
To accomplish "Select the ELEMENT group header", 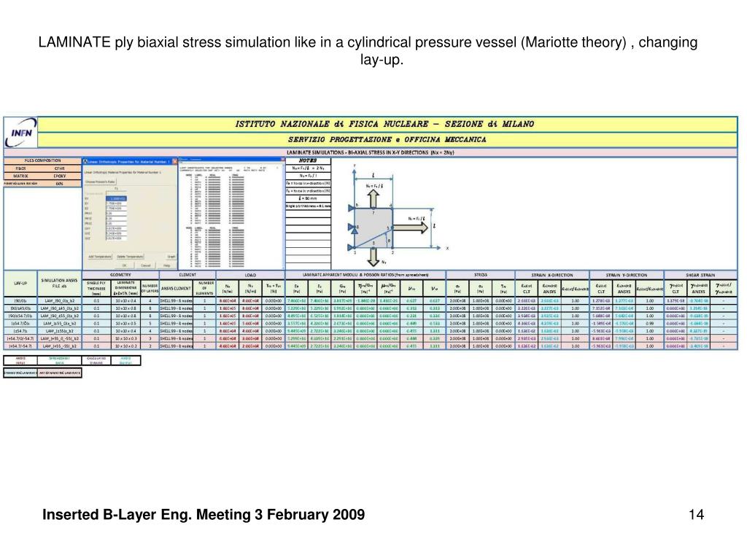I will pyautogui.click(x=187, y=275).
